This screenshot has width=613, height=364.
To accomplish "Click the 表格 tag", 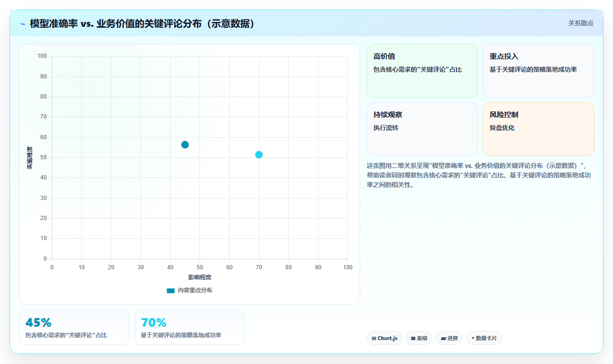I will (x=419, y=338).
